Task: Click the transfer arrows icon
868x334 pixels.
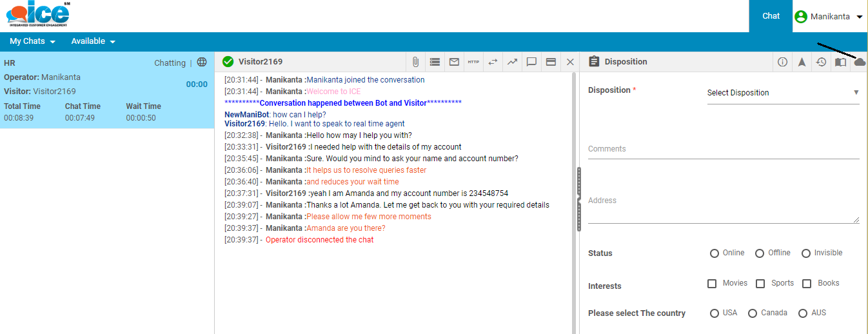Action: (493, 62)
